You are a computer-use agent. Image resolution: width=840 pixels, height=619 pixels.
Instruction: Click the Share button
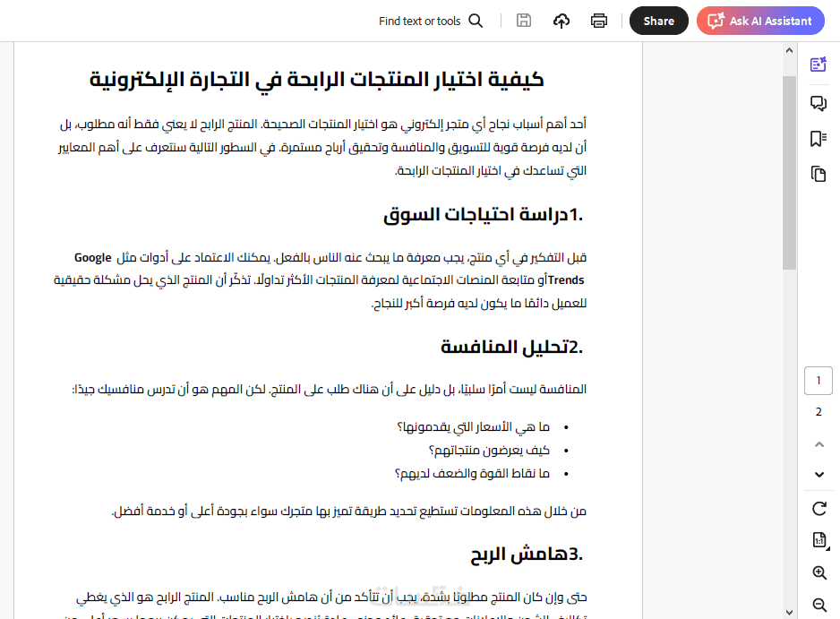tap(658, 21)
